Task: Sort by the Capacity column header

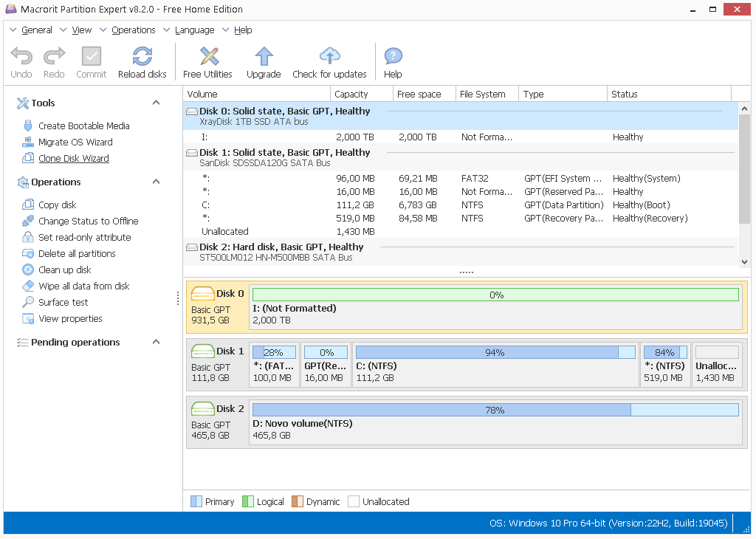Action: tap(362, 94)
